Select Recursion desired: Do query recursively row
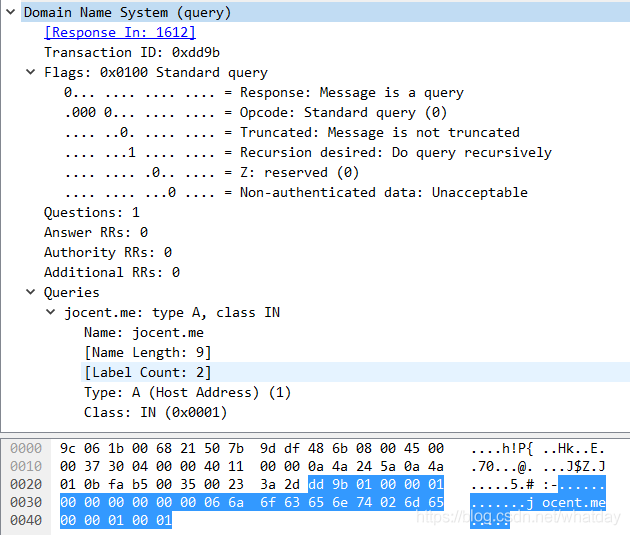630x535 pixels. pos(308,153)
